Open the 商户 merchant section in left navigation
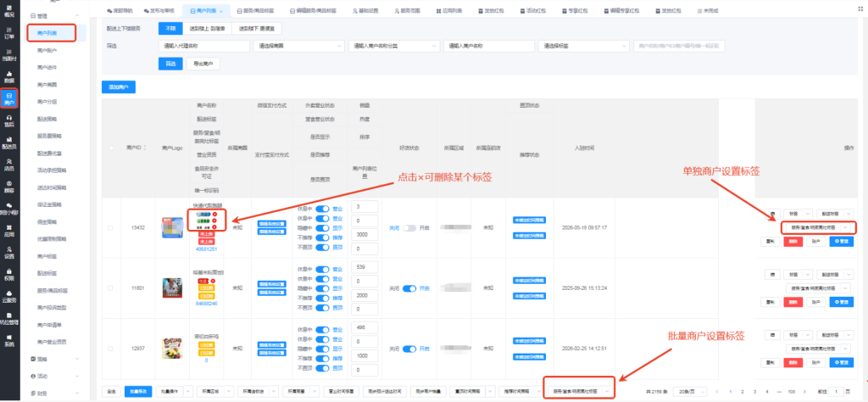The height and width of the screenshot is (402, 868). 8,98
